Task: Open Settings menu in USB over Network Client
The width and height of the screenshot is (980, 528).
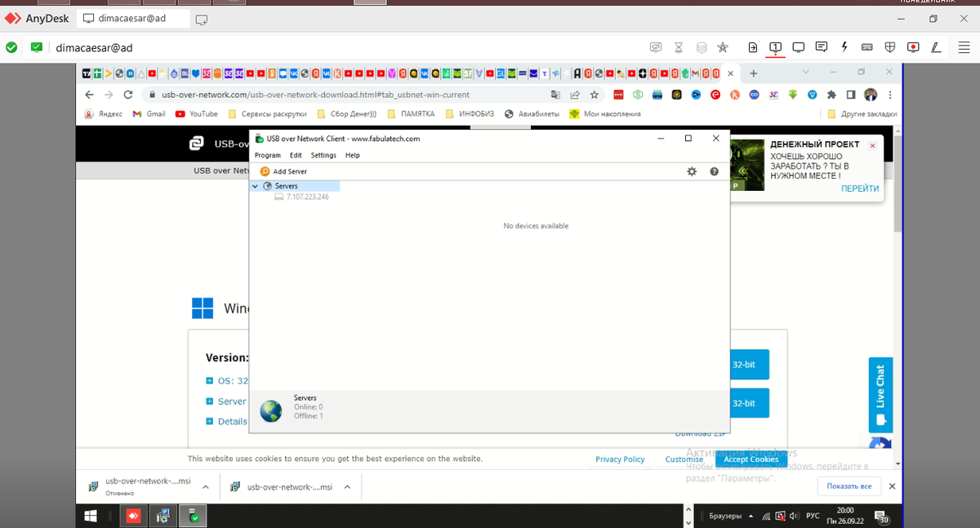Action: coord(323,155)
